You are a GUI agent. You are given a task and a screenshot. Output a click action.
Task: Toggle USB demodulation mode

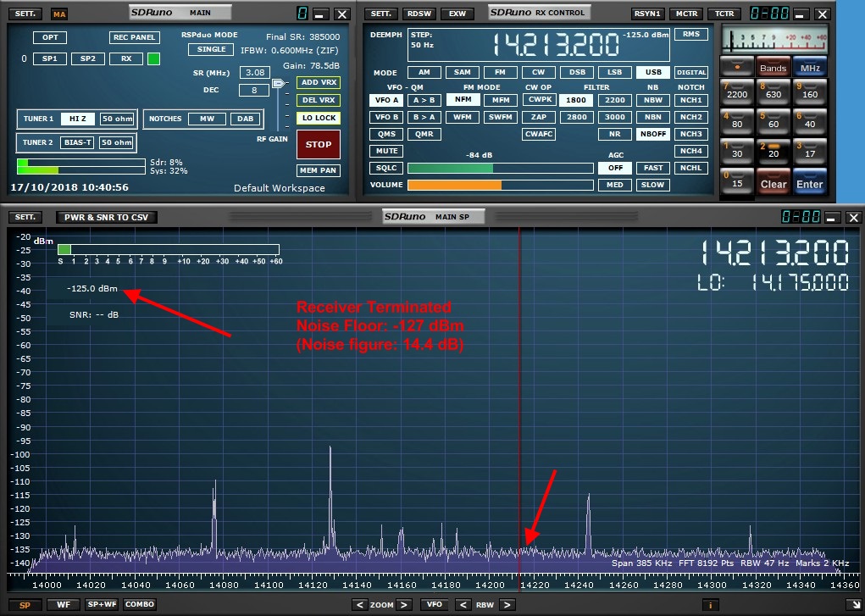[653, 72]
